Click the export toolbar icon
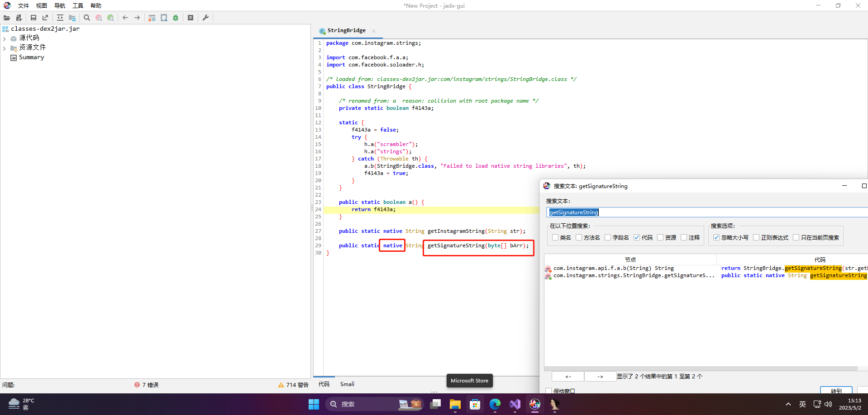This screenshot has height=415, width=868. point(45,18)
